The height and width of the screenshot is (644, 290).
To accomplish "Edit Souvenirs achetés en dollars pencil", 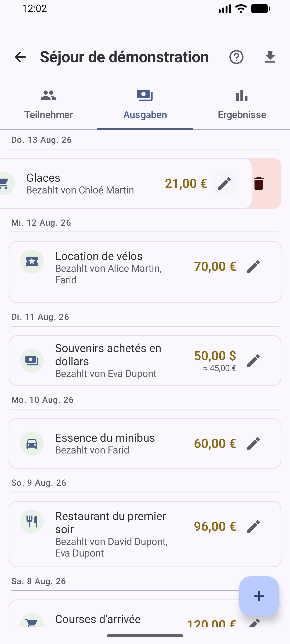I will (x=253, y=361).
